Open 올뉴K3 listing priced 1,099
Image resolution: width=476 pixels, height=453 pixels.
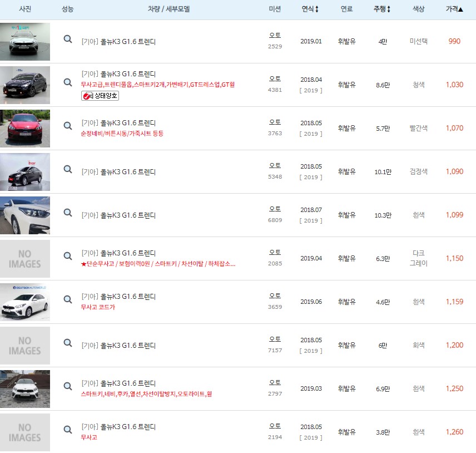coord(118,215)
